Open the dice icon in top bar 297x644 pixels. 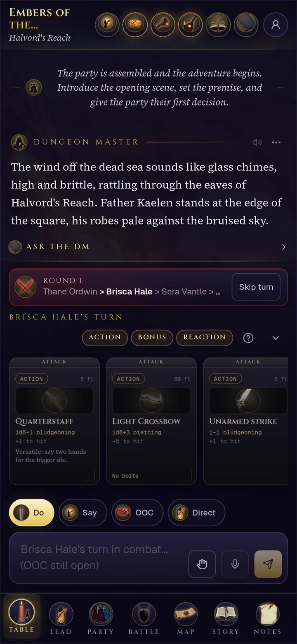click(x=135, y=25)
